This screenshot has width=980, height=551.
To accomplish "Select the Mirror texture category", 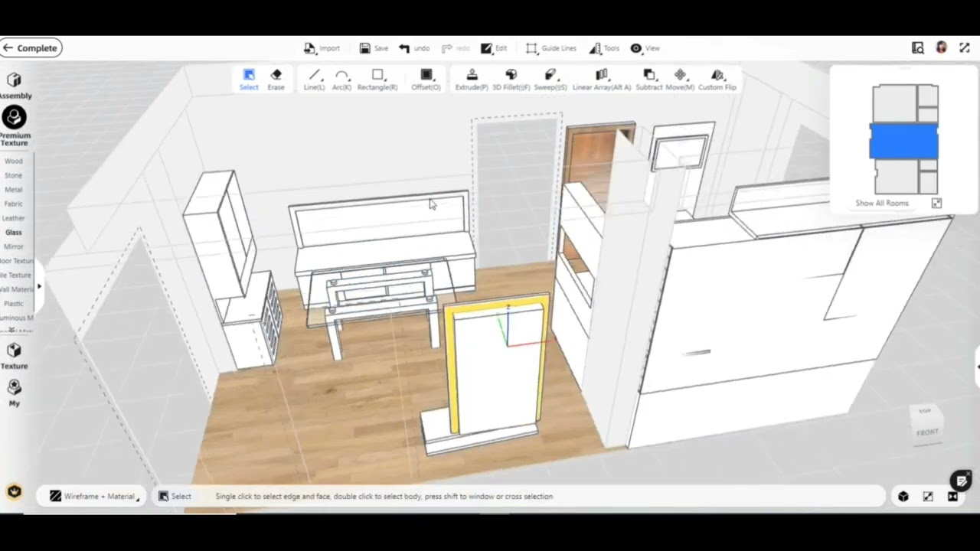I will coord(14,247).
